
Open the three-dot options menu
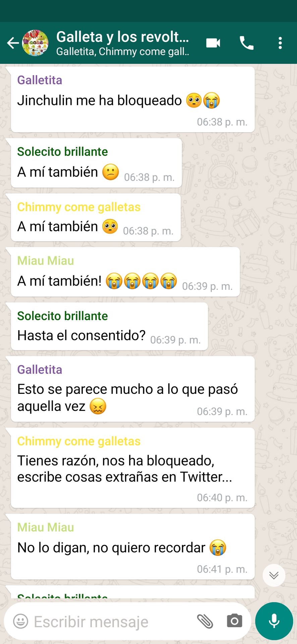(x=280, y=43)
